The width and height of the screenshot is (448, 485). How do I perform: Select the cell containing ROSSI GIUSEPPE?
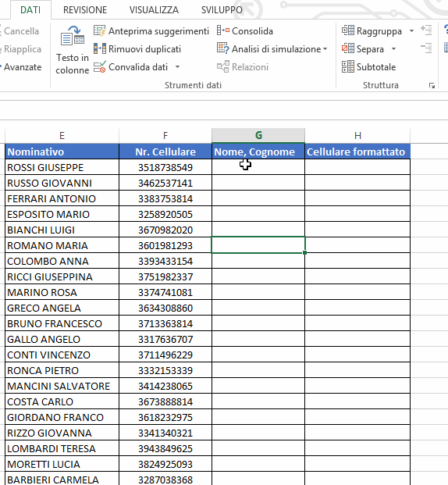62,167
